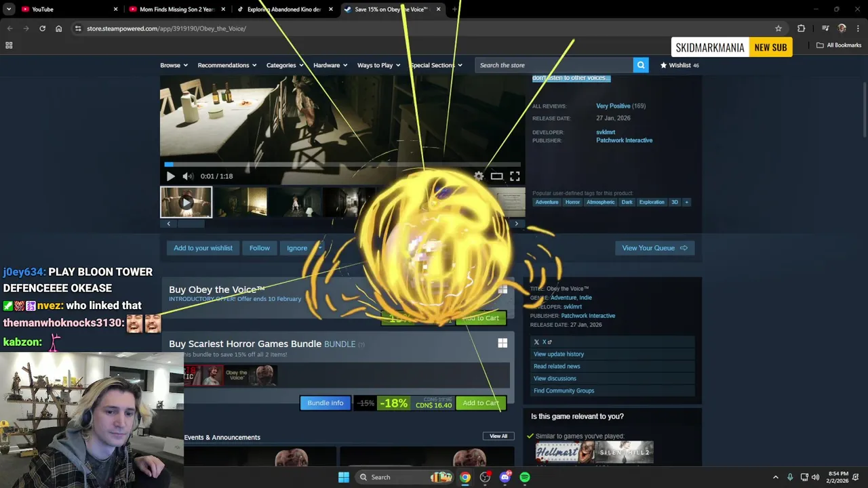Follow the game with Follow button
Viewport: 868px width, 488px height.
259,248
